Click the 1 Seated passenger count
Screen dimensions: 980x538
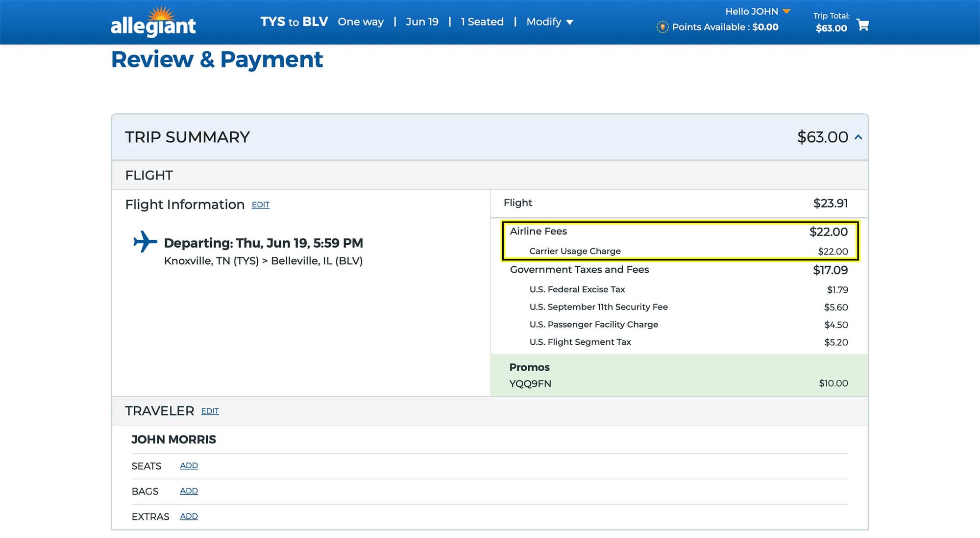point(482,22)
